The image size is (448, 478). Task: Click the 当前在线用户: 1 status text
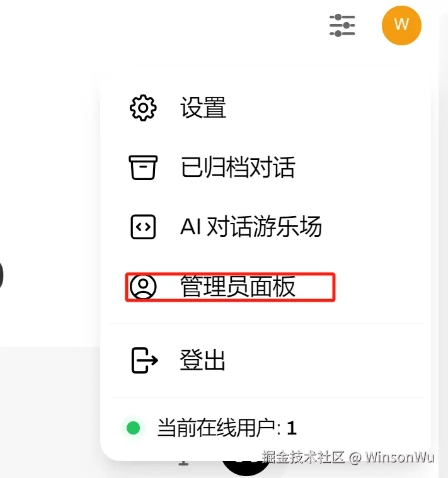227,428
